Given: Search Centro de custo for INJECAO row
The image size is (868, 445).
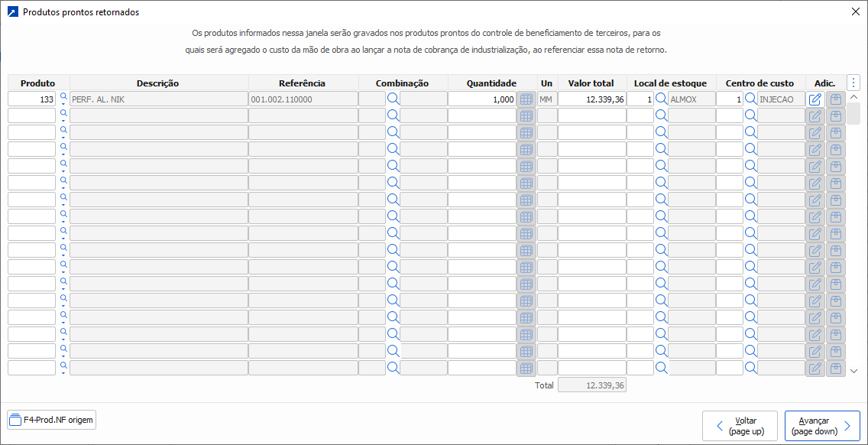Looking at the screenshot, I should point(751,99).
